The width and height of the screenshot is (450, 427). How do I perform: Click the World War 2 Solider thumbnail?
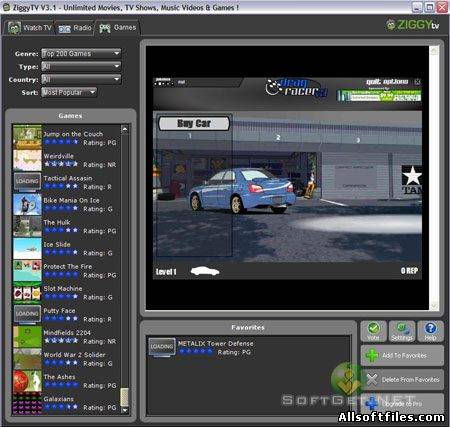(x=27, y=358)
